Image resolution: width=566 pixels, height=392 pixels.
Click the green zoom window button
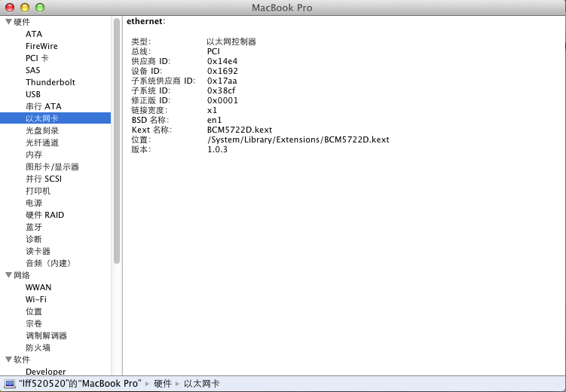pos(40,8)
